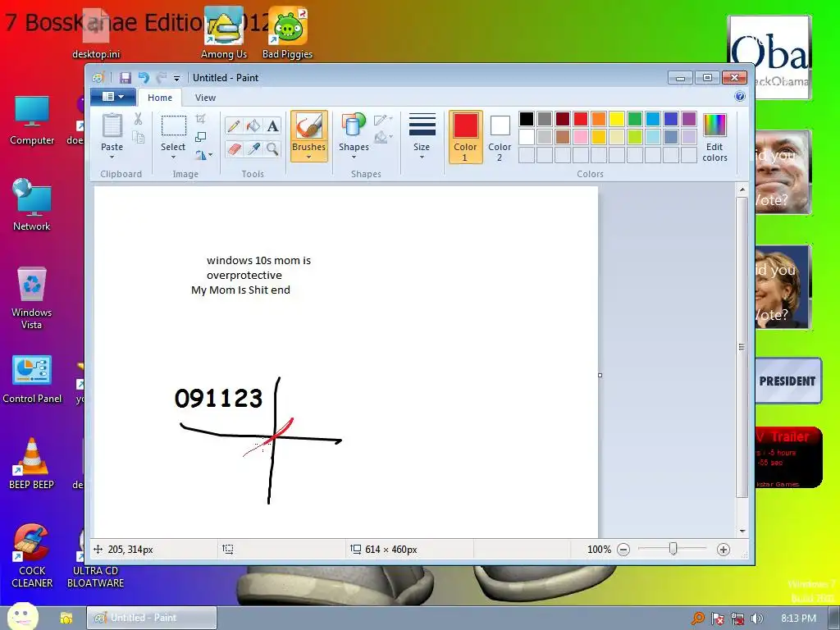Pick the green color swatch in top row
This screenshot has width=840, height=630.
(635, 119)
